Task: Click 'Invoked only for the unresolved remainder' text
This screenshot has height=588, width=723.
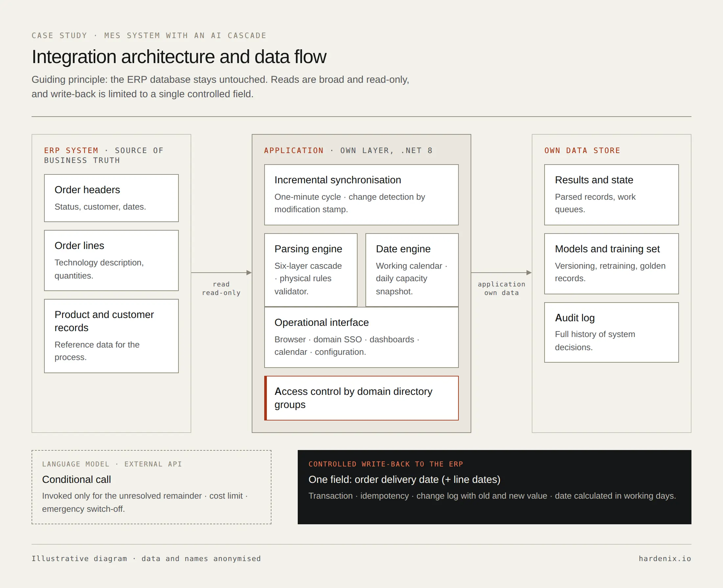Action: 145,502
